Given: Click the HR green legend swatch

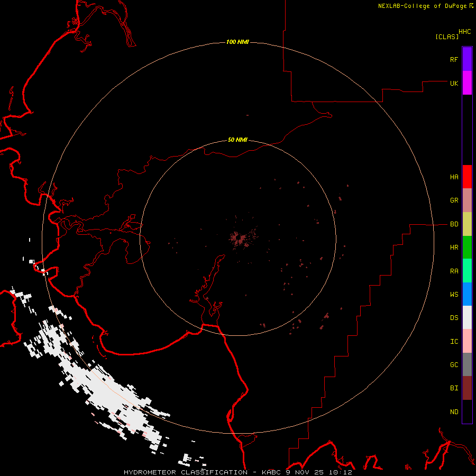Looking at the screenshot, I should tap(467, 248).
